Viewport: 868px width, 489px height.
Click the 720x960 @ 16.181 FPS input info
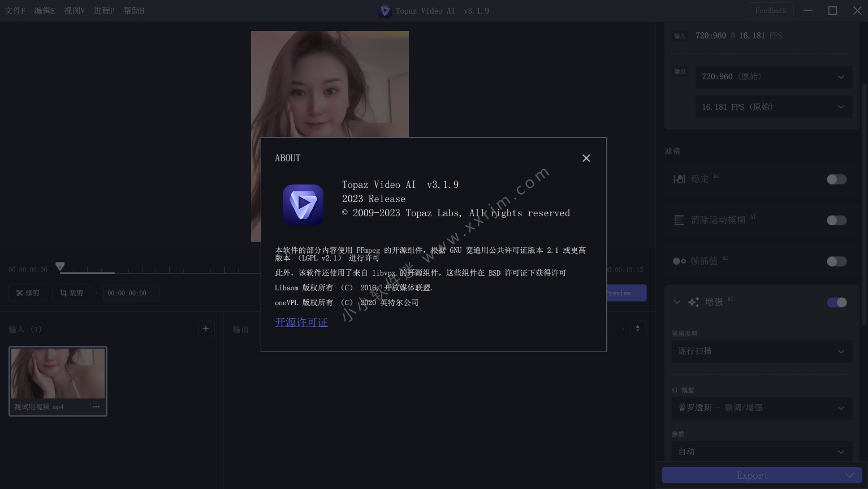[739, 36]
